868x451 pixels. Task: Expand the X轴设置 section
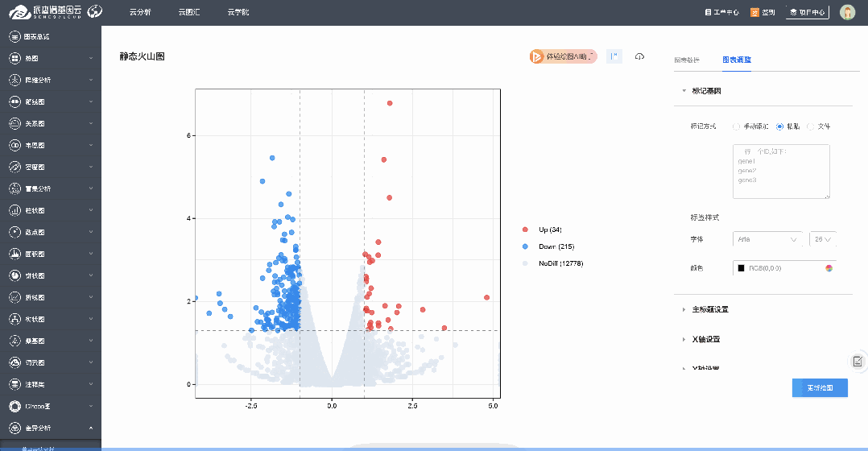click(705, 339)
